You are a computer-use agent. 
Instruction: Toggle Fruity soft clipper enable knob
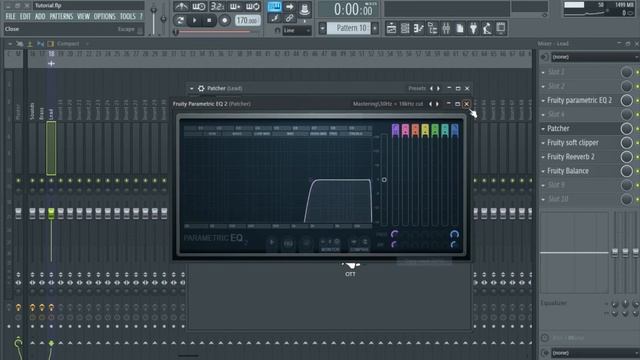pyautogui.click(x=627, y=143)
